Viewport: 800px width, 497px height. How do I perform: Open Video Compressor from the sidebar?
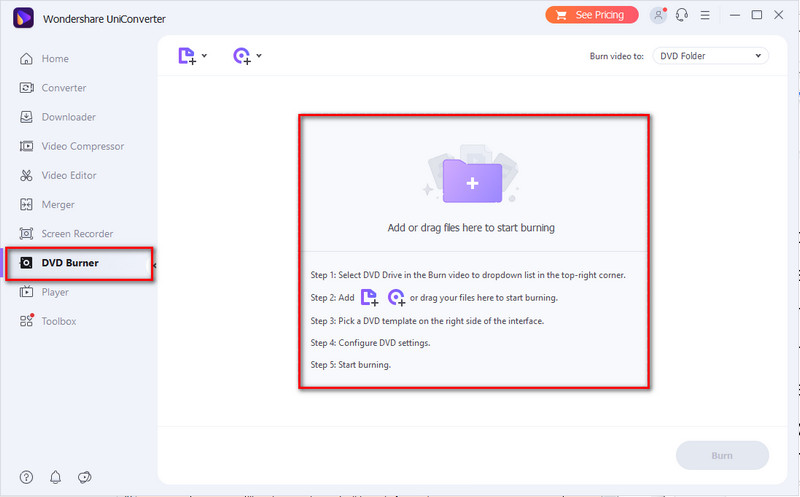pyautogui.click(x=82, y=146)
